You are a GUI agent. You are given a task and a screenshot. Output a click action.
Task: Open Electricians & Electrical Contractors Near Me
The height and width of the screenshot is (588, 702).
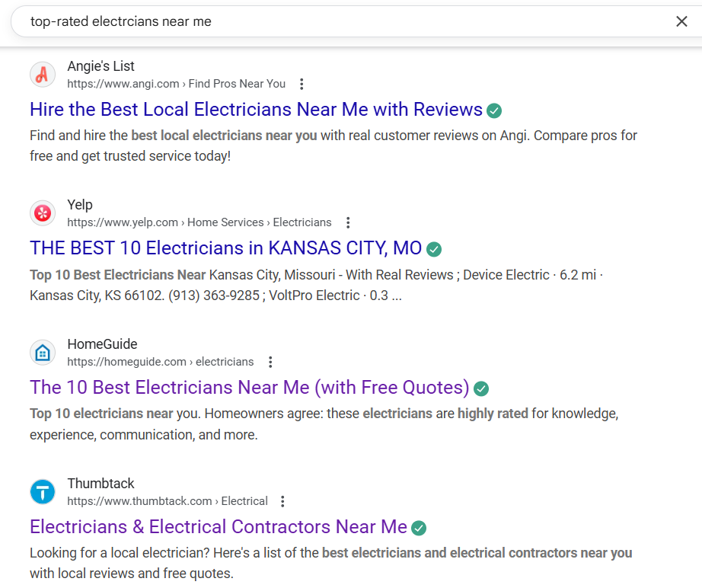click(x=217, y=526)
